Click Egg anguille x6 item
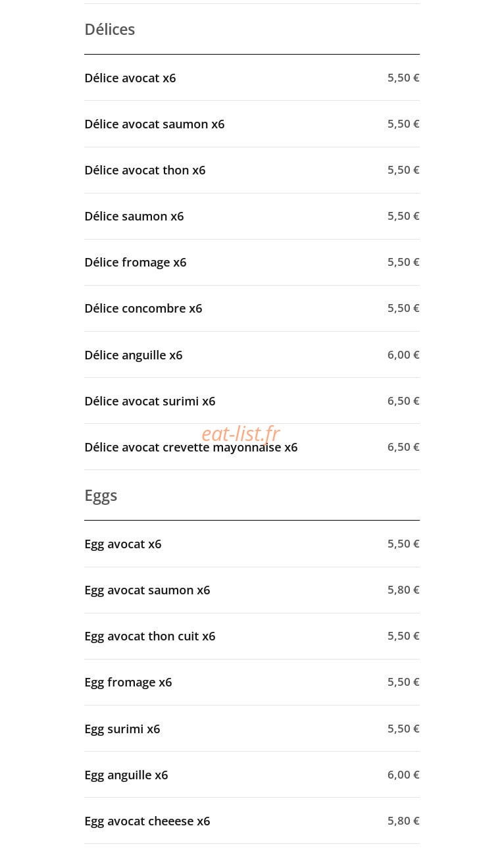 [x=252, y=775]
